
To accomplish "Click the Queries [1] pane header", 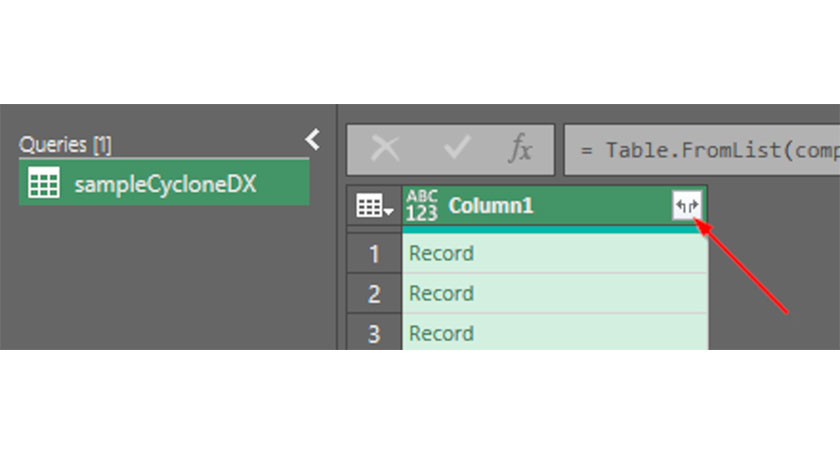I will click(x=65, y=145).
